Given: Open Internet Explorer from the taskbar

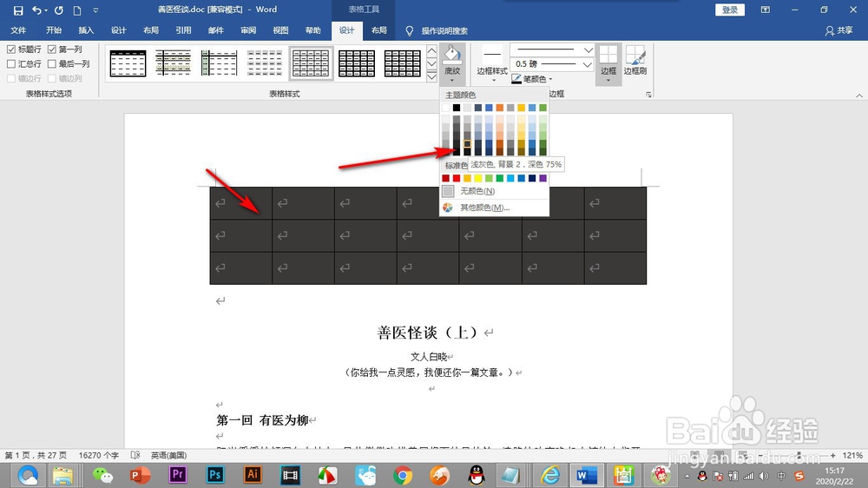Looking at the screenshot, I should [550, 475].
